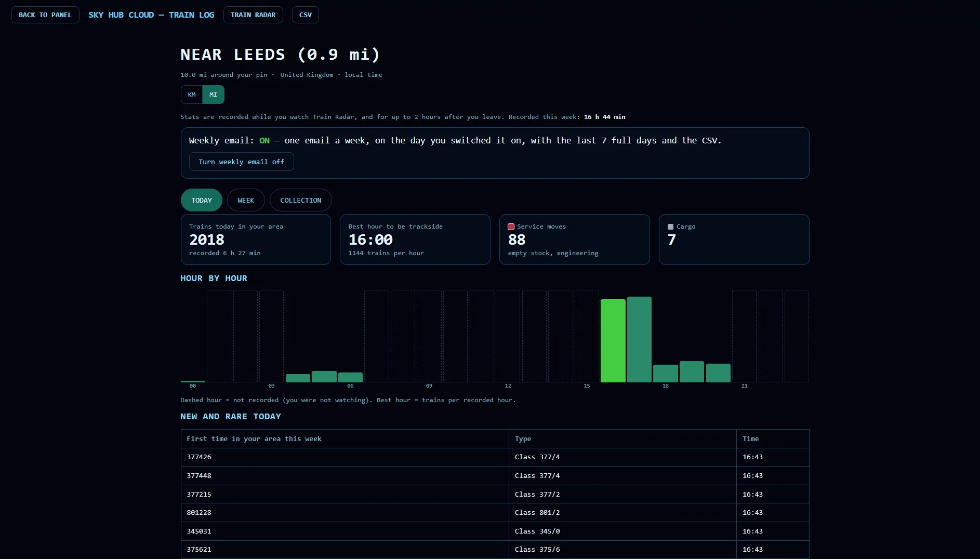Click the 377426 row entry

click(199, 457)
